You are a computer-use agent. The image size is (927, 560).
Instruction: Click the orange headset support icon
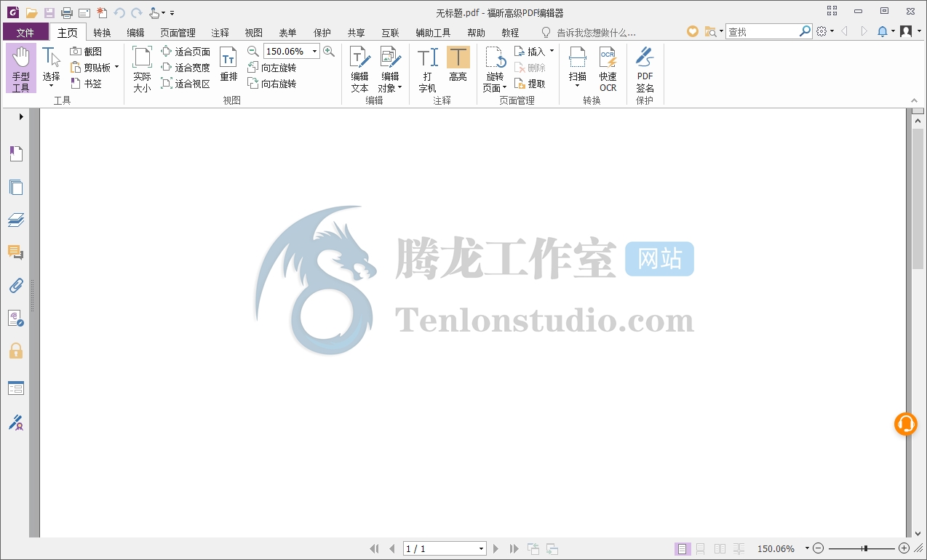coord(905,424)
